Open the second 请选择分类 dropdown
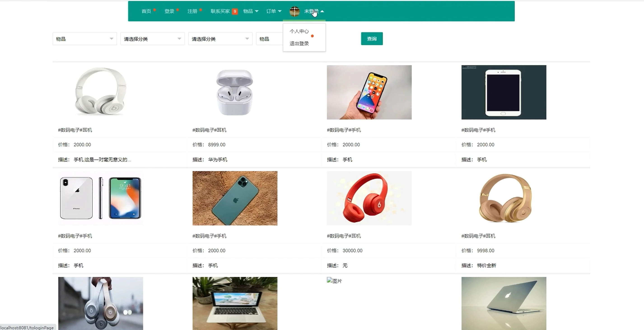Image resolution: width=644 pixels, height=330 pixels. [x=220, y=39]
